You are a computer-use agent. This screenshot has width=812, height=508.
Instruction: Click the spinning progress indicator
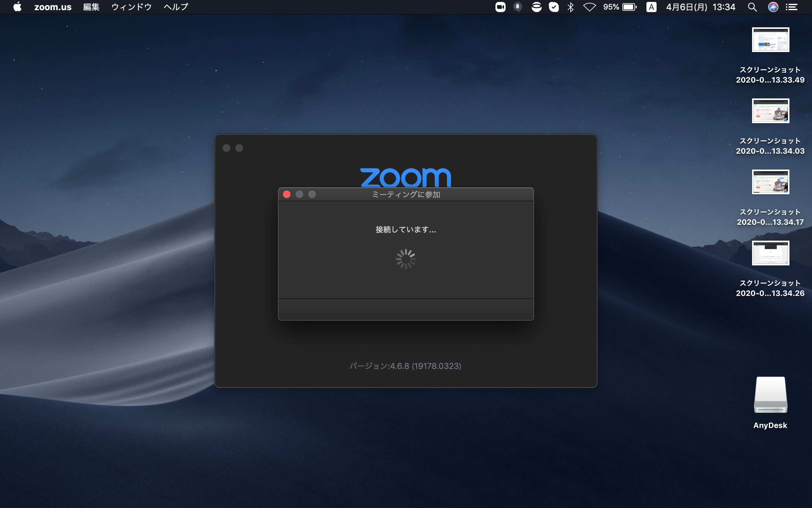pyautogui.click(x=406, y=259)
